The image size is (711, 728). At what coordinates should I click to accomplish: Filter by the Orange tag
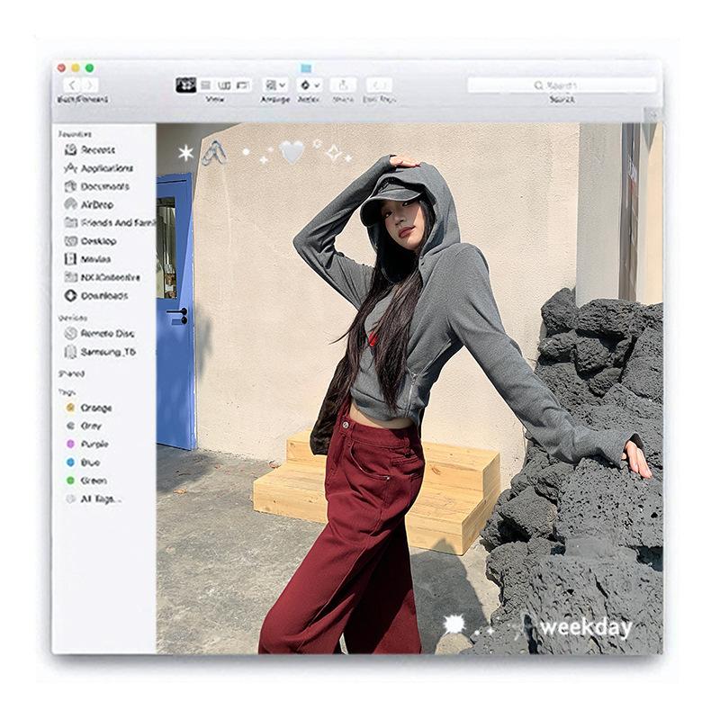(89, 408)
